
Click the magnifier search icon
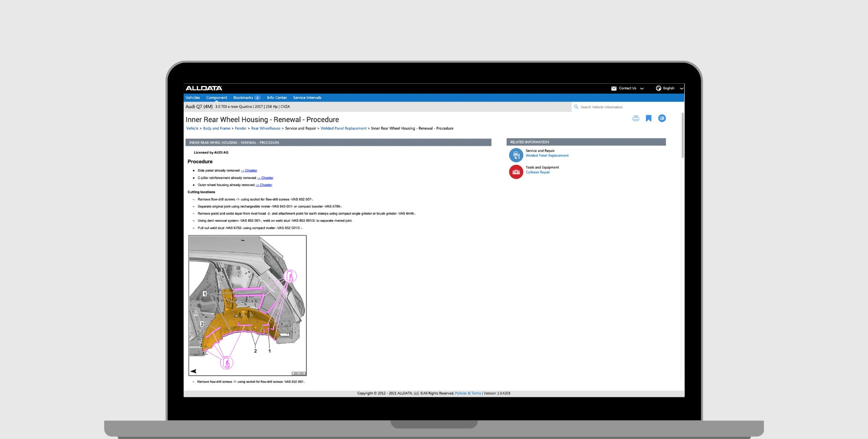click(x=576, y=107)
